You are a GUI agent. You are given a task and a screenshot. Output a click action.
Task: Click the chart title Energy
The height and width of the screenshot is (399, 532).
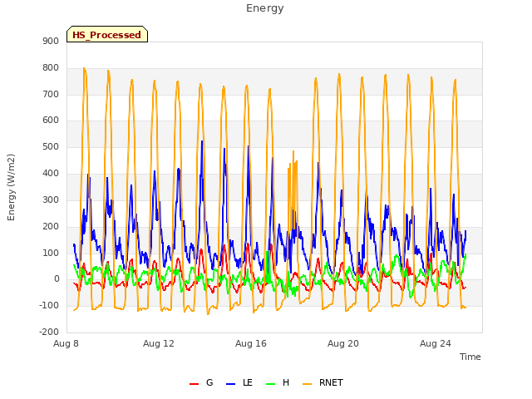pyautogui.click(x=265, y=8)
